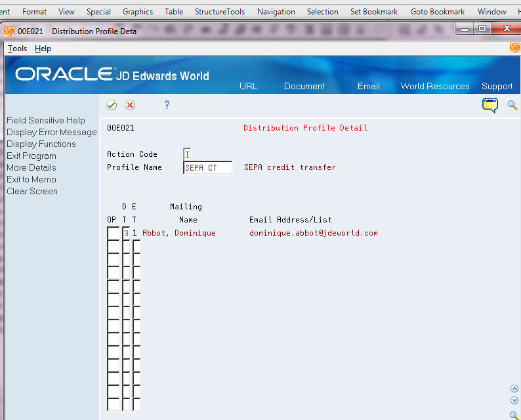Click the Distribution Profile Detail heading
Screen dimensions: 521x420
[305, 128]
